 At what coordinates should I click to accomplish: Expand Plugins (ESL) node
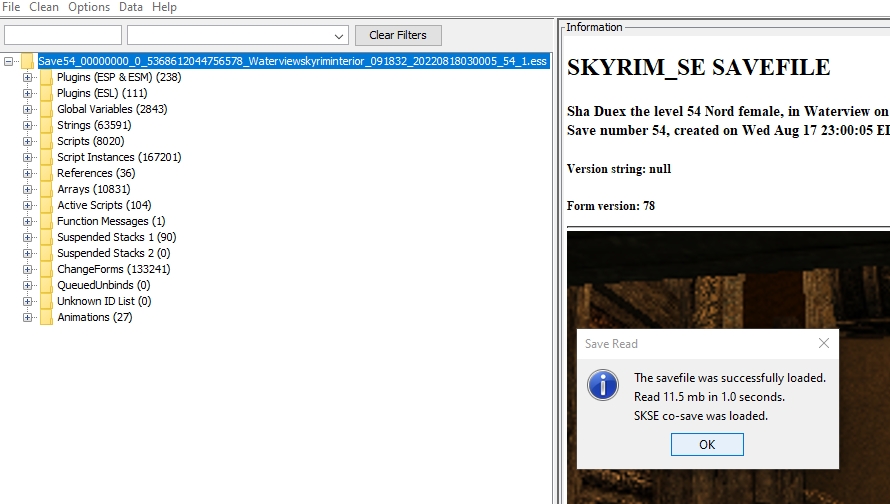point(27,93)
